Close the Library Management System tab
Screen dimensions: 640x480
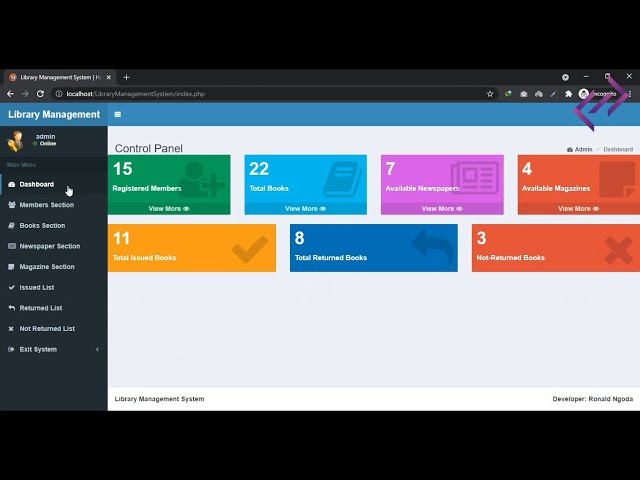pyautogui.click(x=109, y=77)
